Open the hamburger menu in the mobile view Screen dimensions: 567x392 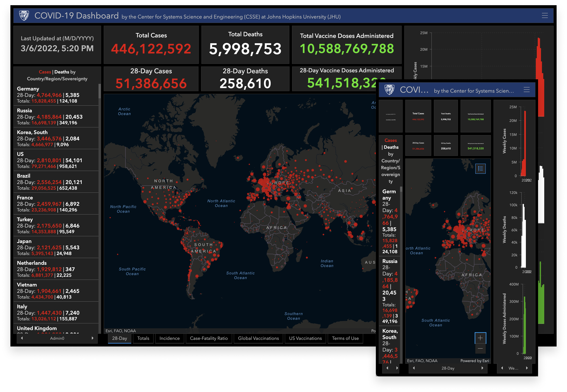pyautogui.click(x=527, y=90)
